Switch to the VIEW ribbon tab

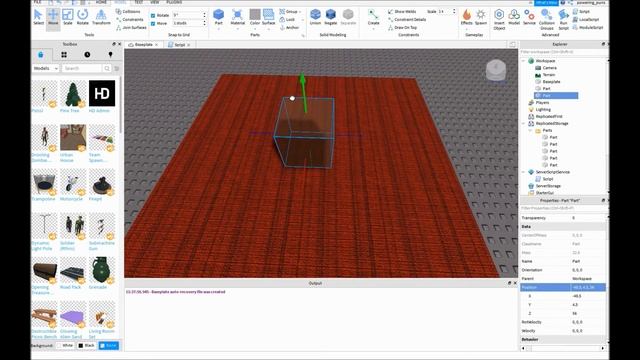click(x=155, y=2)
